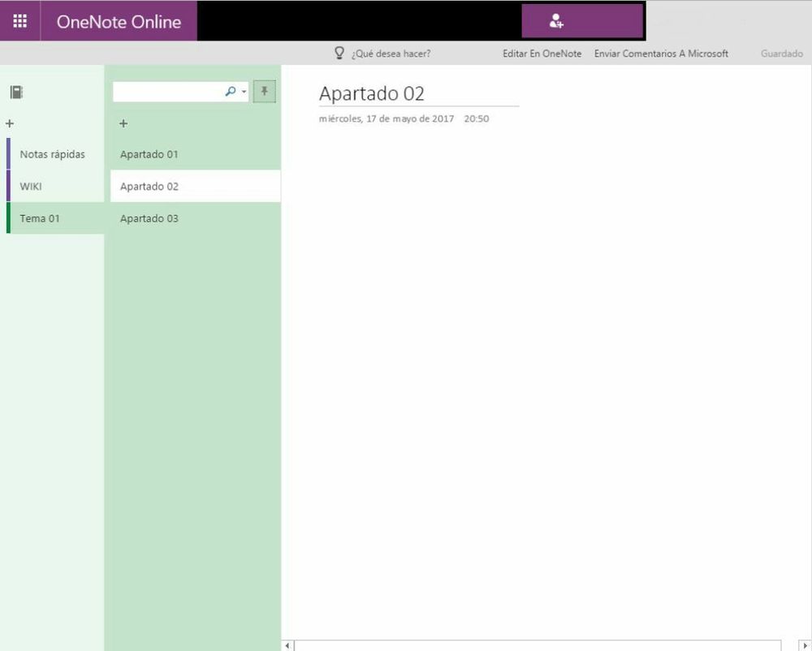
Task: Click the page title 'Apartado 02'
Action: tap(371, 93)
